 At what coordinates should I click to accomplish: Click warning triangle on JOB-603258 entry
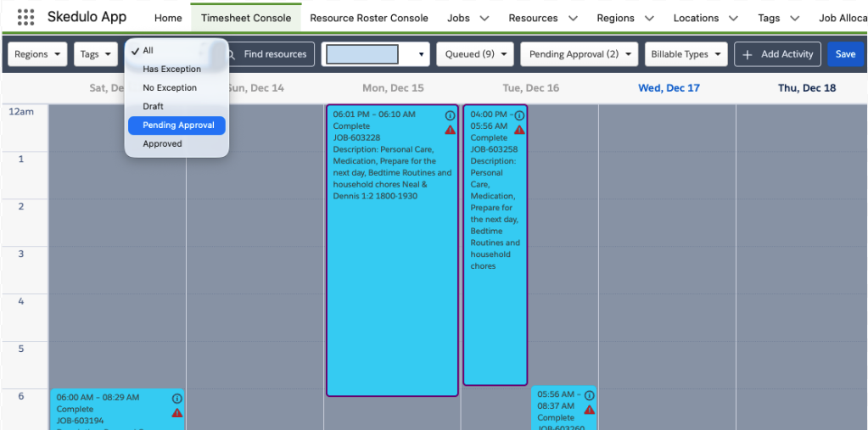tap(519, 130)
